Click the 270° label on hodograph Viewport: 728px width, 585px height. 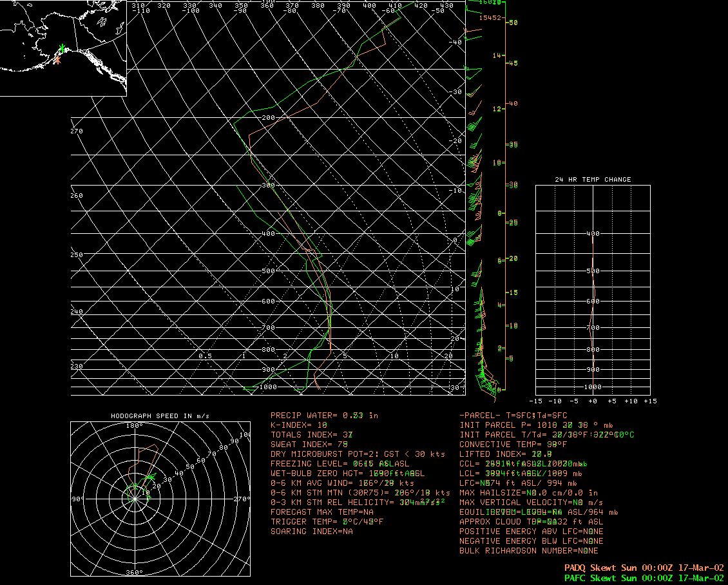(242, 499)
